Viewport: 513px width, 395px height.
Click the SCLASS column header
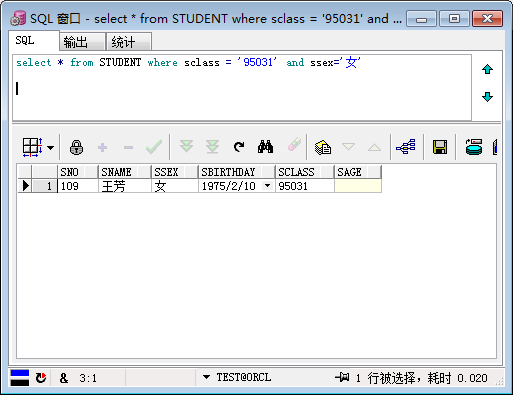pos(305,172)
